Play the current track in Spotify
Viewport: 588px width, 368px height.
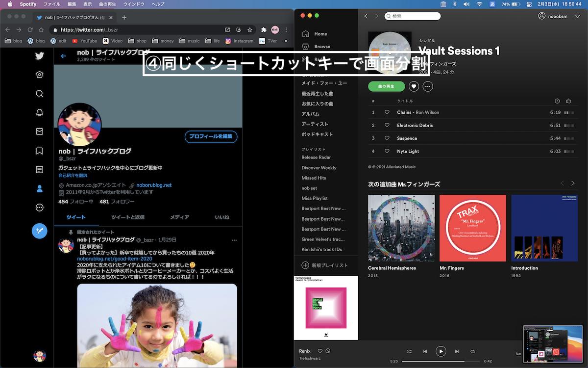point(441,351)
